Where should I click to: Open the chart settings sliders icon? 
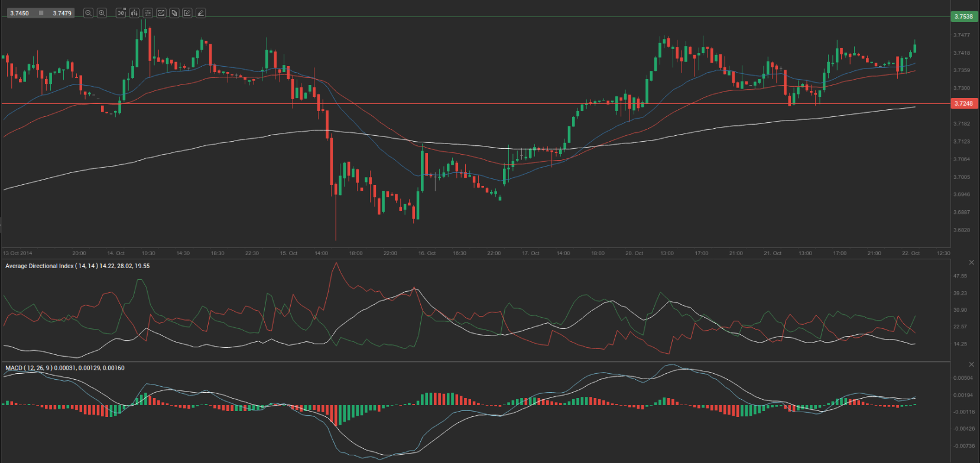click(148, 13)
